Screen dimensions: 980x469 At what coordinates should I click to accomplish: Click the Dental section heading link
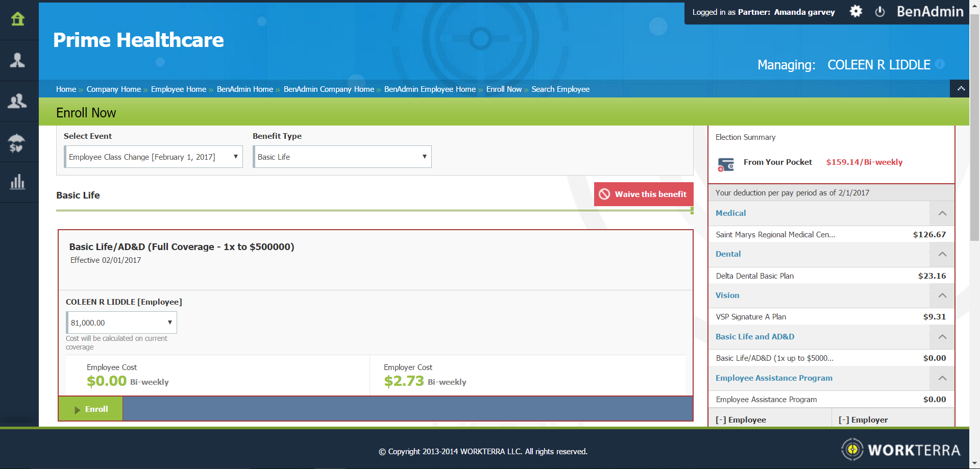(728, 254)
